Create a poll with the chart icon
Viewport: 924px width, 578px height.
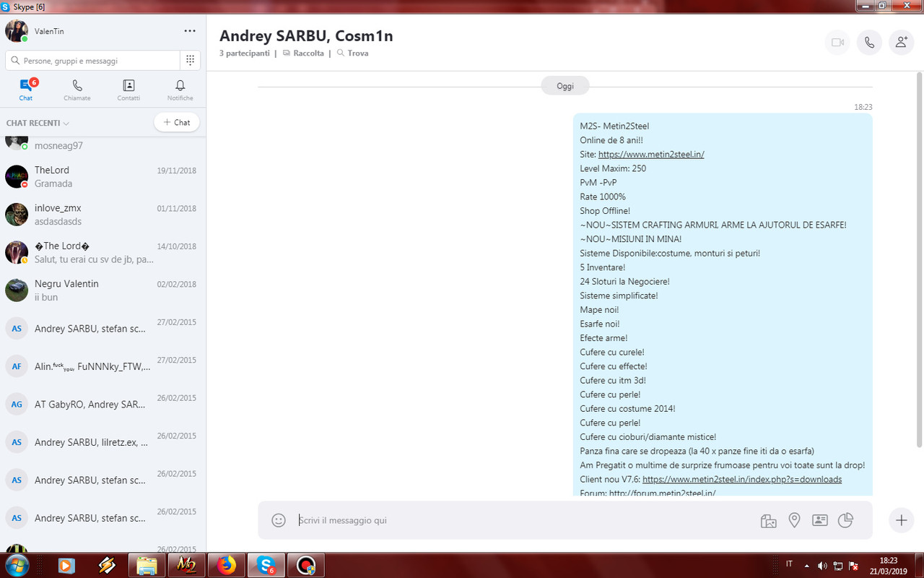845,520
